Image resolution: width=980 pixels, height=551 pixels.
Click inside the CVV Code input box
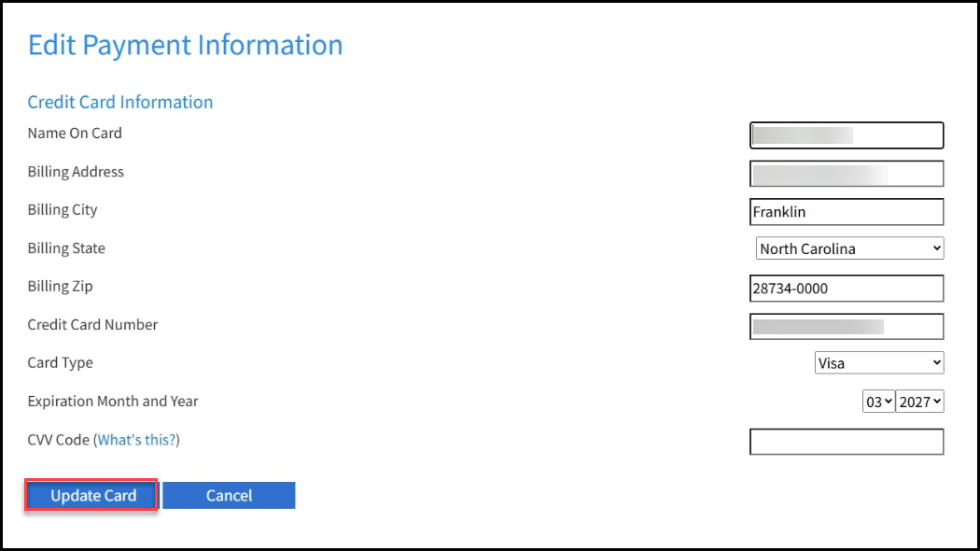click(846, 440)
